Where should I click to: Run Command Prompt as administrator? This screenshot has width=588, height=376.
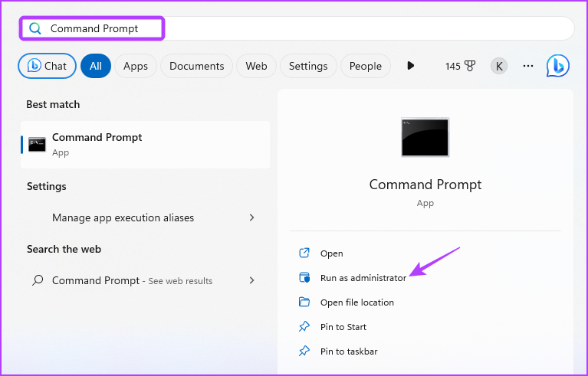[x=363, y=278]
